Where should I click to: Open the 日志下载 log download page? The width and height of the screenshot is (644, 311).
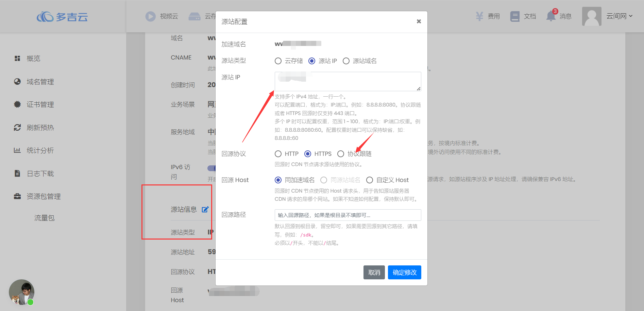40,173
